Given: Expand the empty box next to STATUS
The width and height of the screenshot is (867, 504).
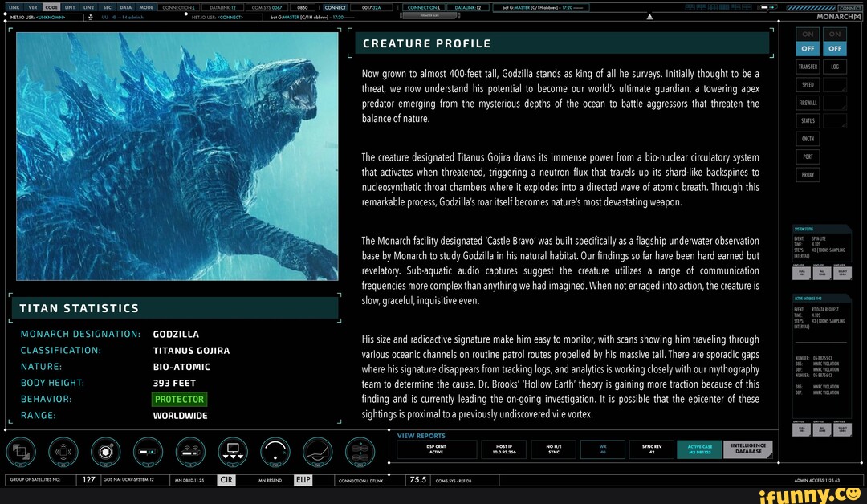Looking at the screenshot, I should (835, 121).
